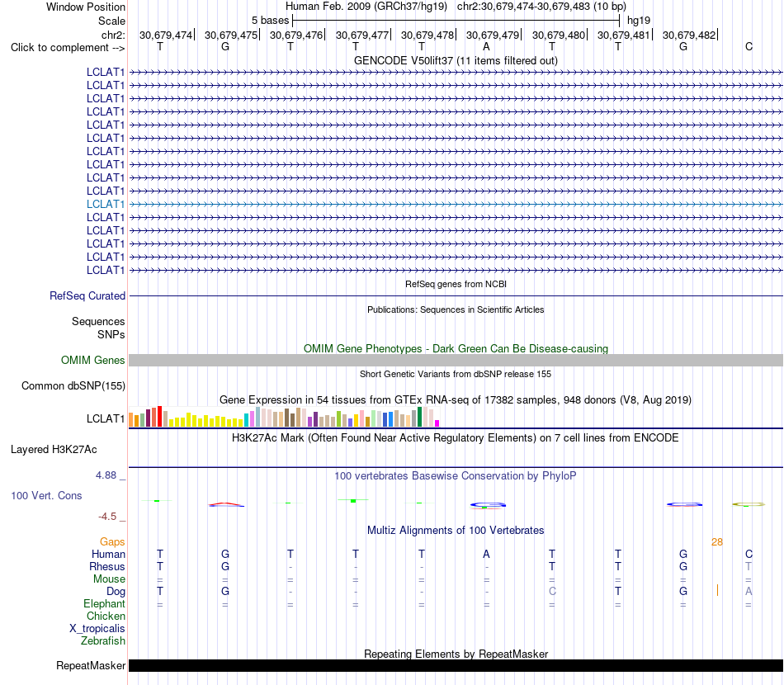The width and height of the screenshot is (784, 685).
Task: Click the chr2: ruler label
Action: 113,35
